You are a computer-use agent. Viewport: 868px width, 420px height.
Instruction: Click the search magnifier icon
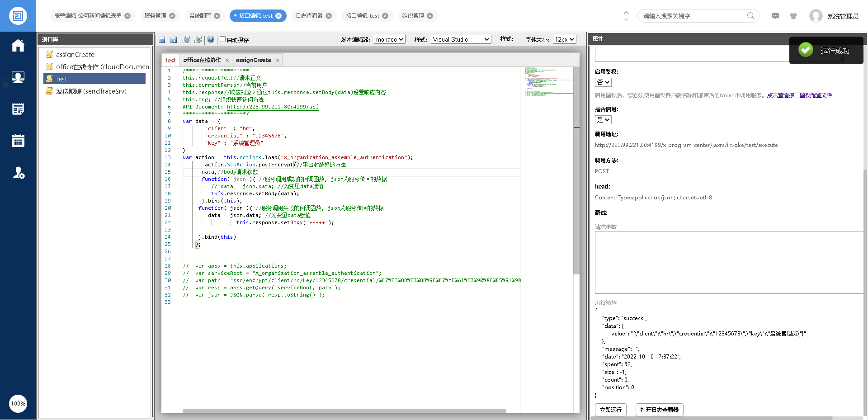click(x=750, y=16)
